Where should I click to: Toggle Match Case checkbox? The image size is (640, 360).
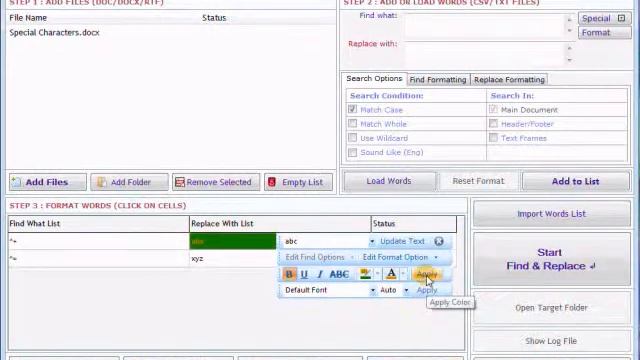(x=353, y=109)
